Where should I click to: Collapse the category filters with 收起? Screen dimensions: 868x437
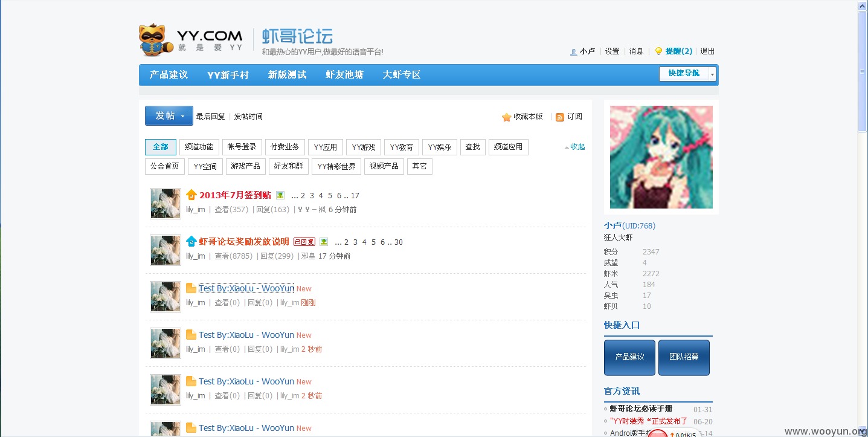(x=574, y=147)
